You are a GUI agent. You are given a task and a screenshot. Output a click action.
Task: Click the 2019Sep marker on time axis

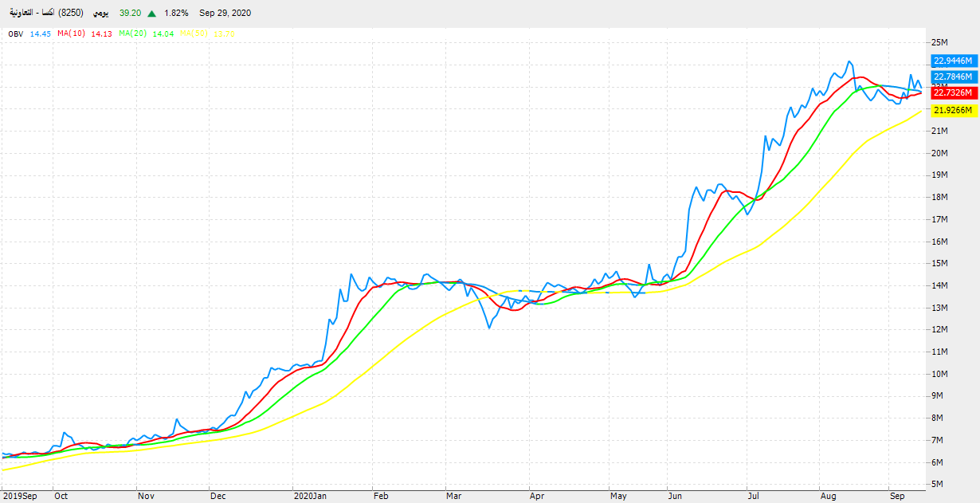pyautogui.click(x=18, y=495)
